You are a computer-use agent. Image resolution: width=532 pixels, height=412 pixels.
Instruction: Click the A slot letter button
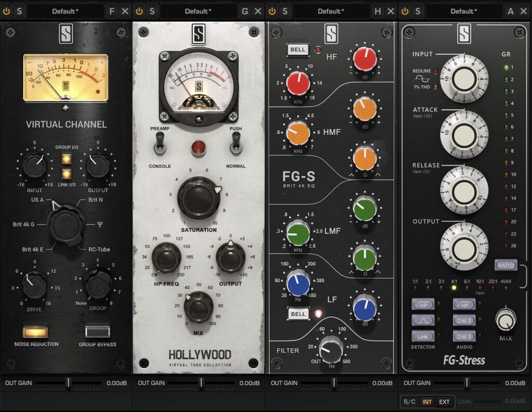click(x=511, y=11)
